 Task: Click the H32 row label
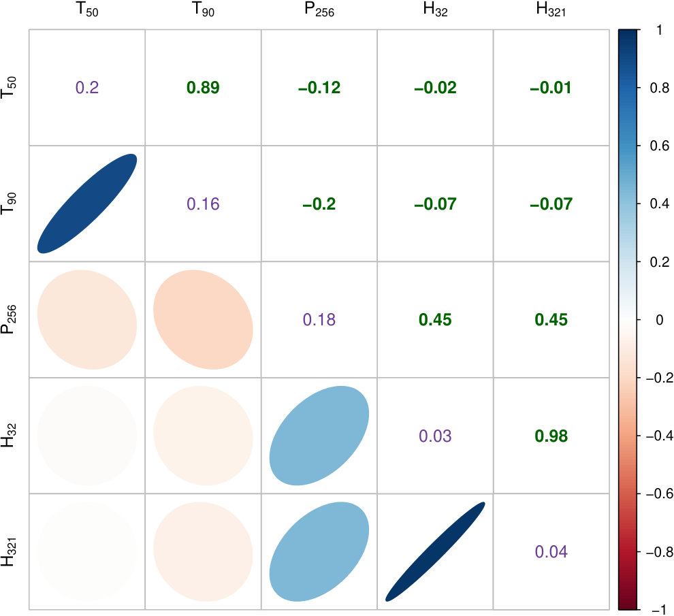9,436
